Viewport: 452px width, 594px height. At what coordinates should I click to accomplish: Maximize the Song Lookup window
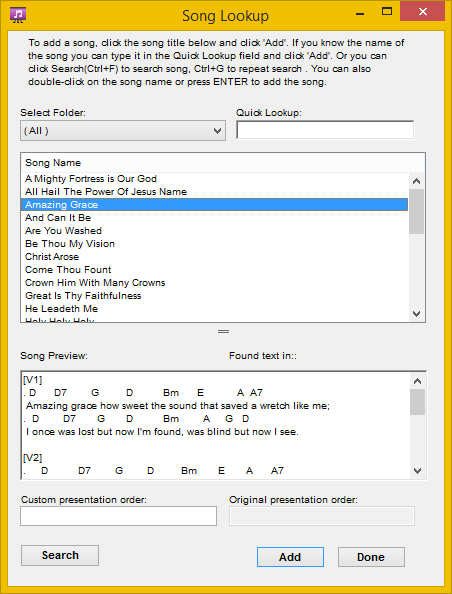(x=387, y=12)
